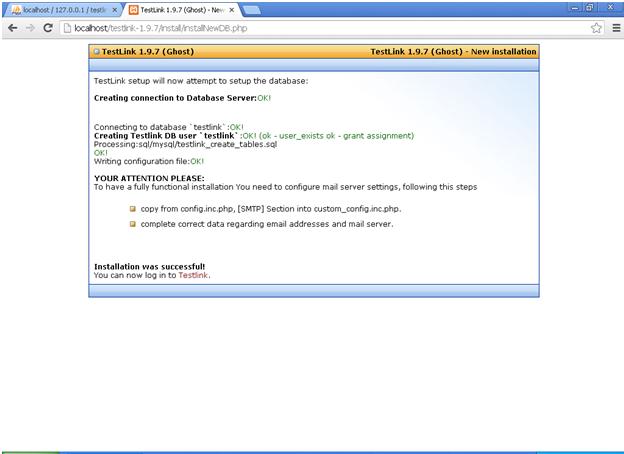Image resolution: width=624 pixels, height=454 pixels.
Task: Click 'Creating Testlink DB user' line
Action: 254,136
